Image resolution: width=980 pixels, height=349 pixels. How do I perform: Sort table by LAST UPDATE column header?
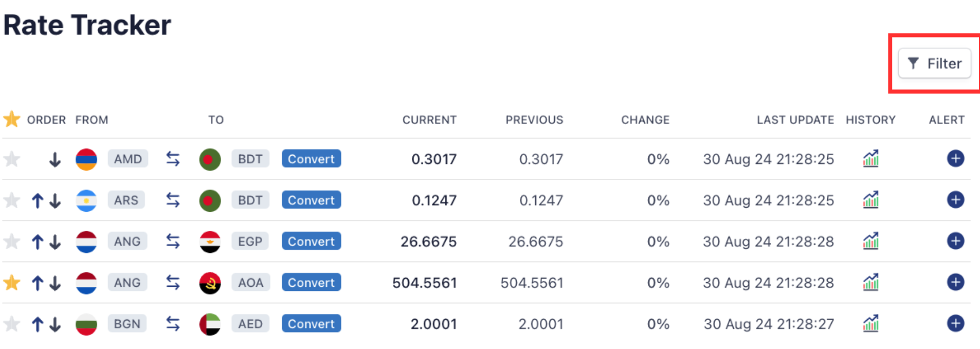pyautogui.click(x=795, y=120)
